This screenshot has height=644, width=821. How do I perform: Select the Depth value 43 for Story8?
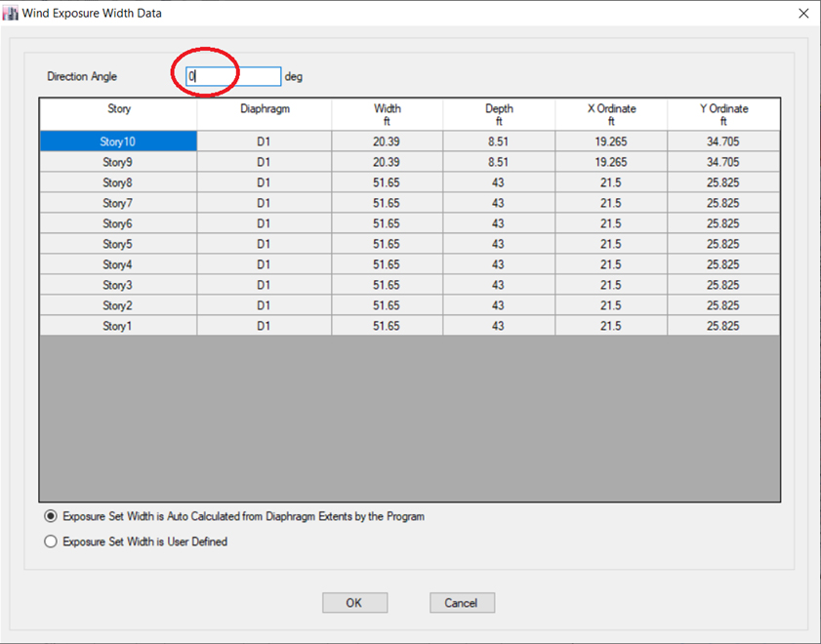click(x=499, y=181)
